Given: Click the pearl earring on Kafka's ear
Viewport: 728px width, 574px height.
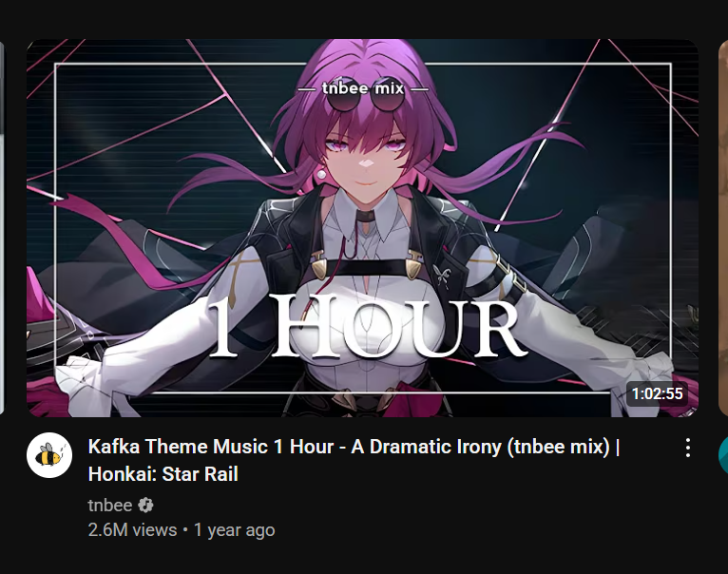Looking at the screenshot, I should [321, 175].
